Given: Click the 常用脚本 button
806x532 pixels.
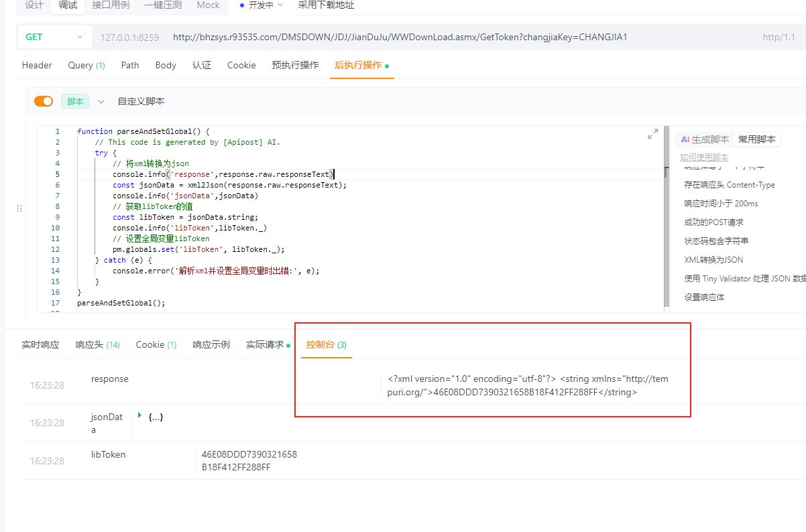Looking at the screenshot, I should pos(757,139).
